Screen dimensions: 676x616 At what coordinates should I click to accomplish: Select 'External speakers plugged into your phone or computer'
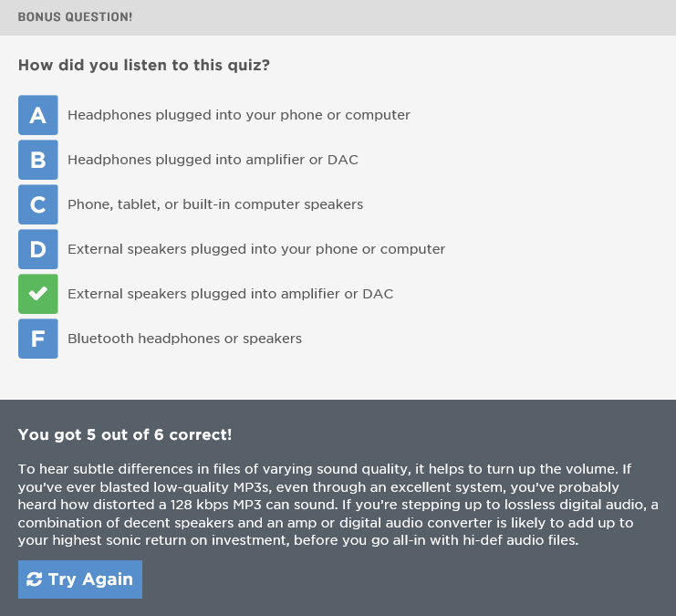[x=256, y=249]
